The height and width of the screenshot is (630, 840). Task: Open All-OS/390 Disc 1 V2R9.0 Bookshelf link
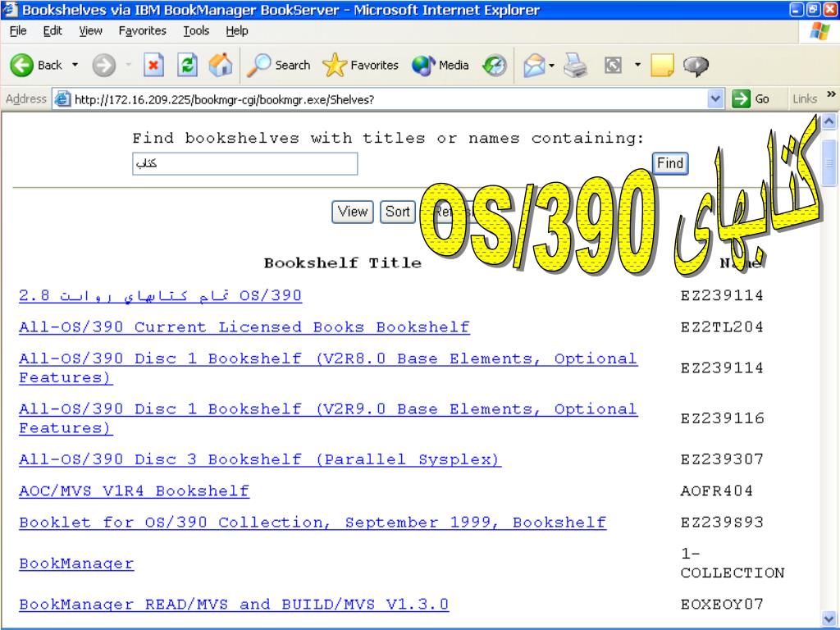(x=328, y=418)
